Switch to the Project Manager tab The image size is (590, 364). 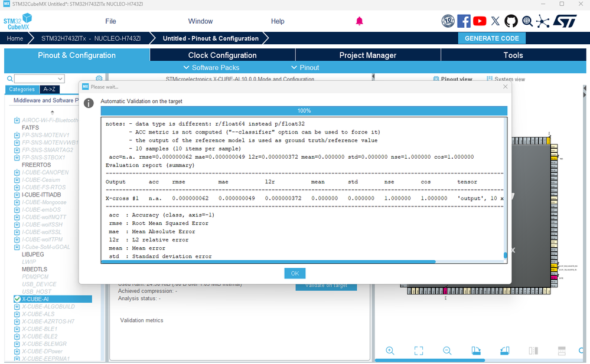[368, 55]
